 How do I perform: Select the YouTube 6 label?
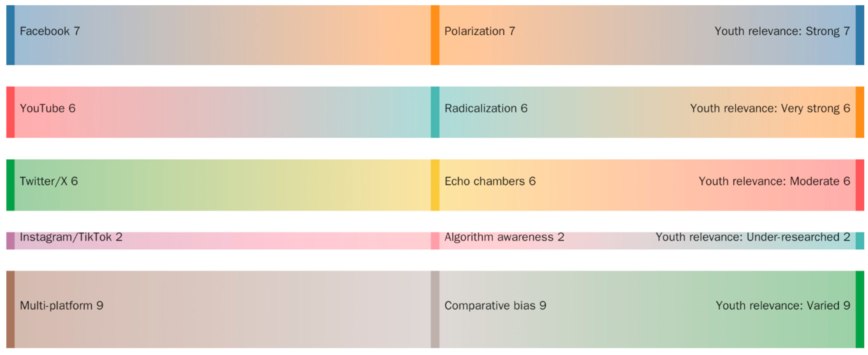(x=48, y=108)
